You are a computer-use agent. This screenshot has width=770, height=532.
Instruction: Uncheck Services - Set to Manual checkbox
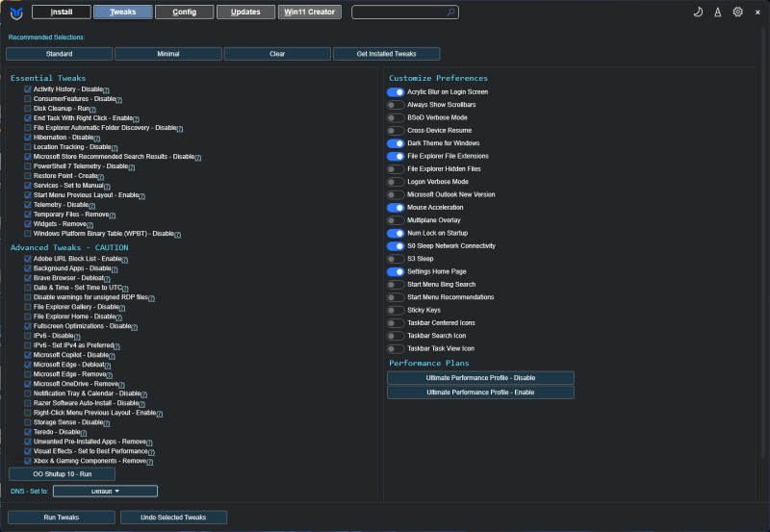click(x=28, y=186)
